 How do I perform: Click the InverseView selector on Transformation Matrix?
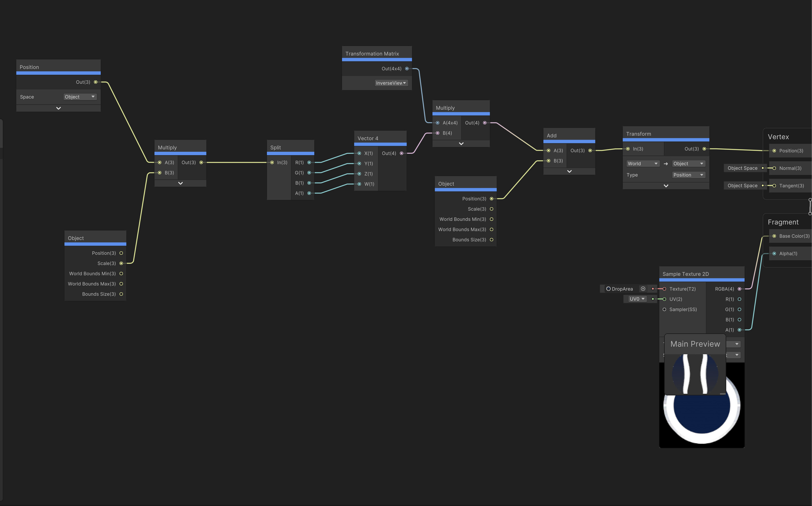(391, 83)
